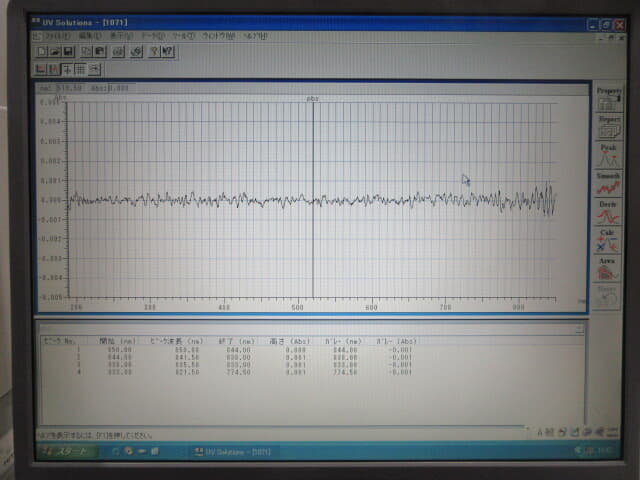The height and width of the screenshot is (480, 640).
Task: Restore the inner document window via menu-bar restore button
Action: pyautogui.click(x=611, y=38)
